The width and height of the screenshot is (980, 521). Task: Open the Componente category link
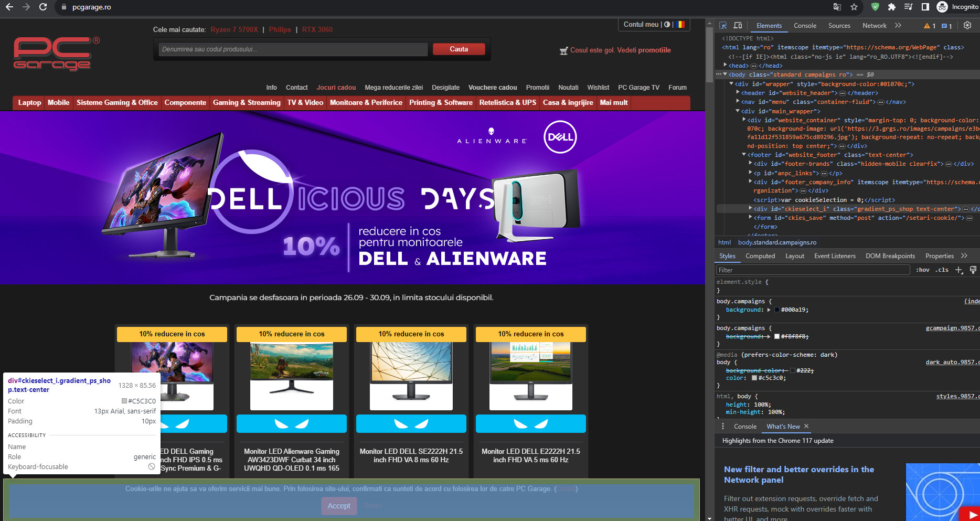tap(185, 103)
